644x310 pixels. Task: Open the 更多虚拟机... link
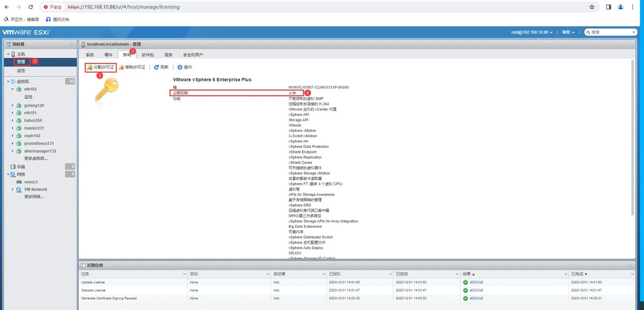36,158
